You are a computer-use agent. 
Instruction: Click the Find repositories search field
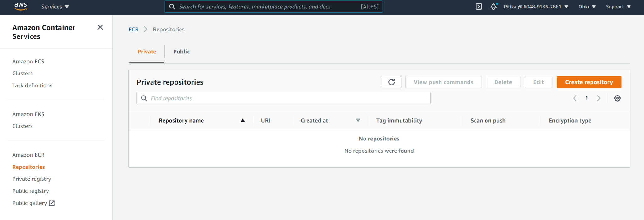(283, 98)
